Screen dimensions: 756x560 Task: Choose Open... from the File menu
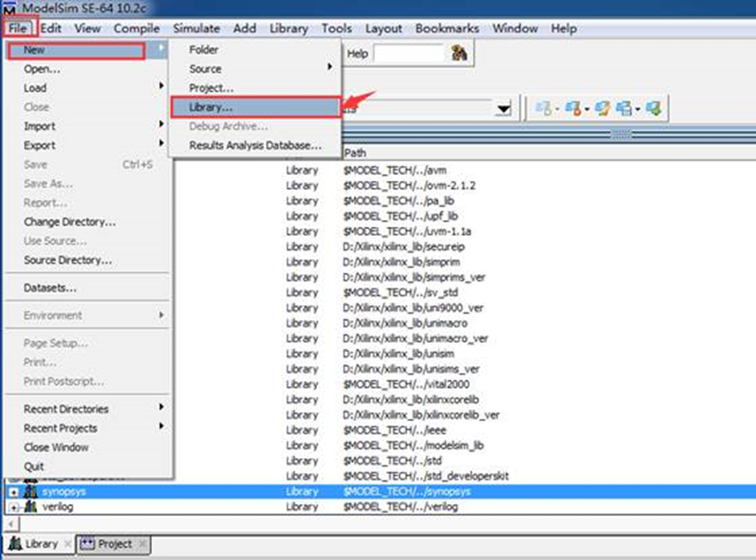(87, 69)
